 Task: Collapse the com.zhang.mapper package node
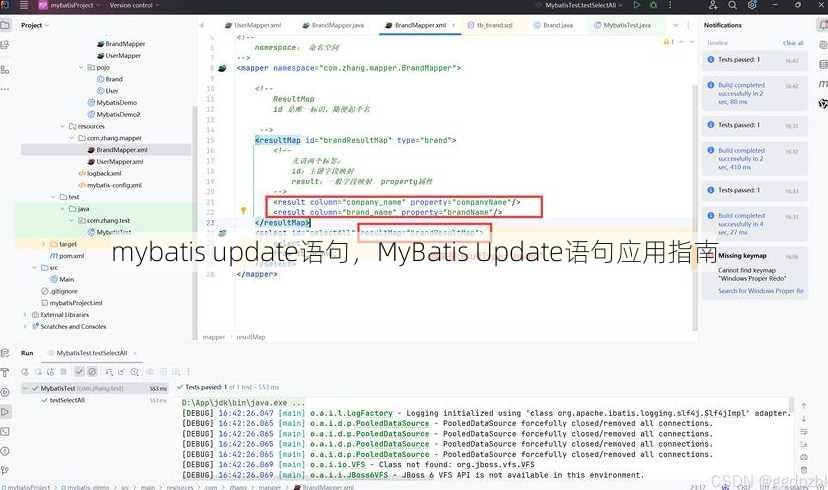click(x=72, y=138)
